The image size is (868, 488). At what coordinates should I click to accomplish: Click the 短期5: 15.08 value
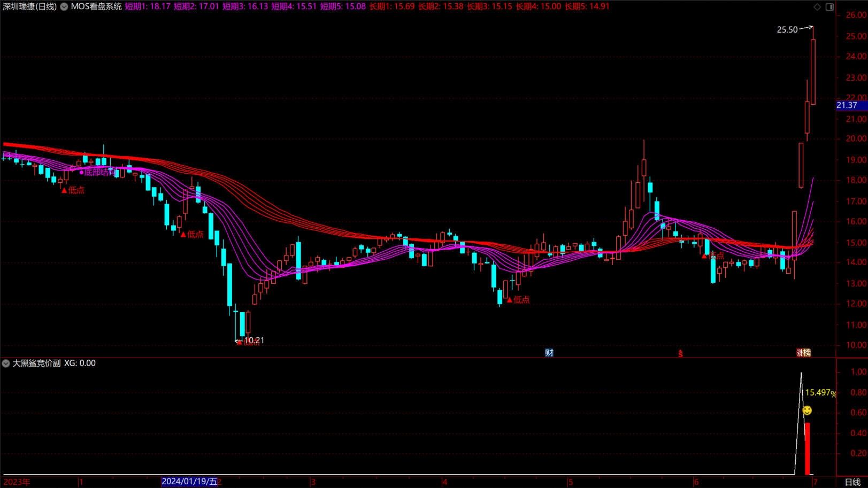pos(343,7)
